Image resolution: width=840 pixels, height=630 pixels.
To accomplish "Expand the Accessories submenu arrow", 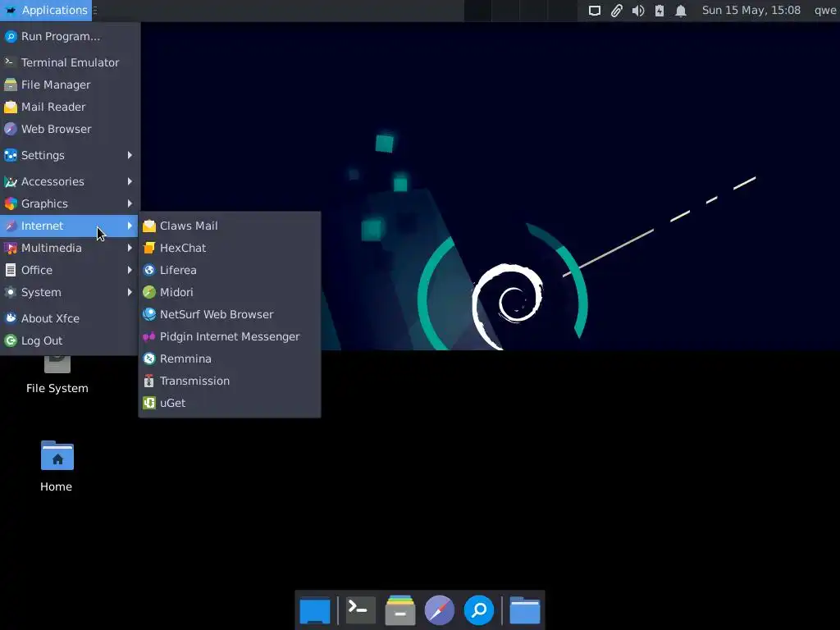I will coord(130,181).
